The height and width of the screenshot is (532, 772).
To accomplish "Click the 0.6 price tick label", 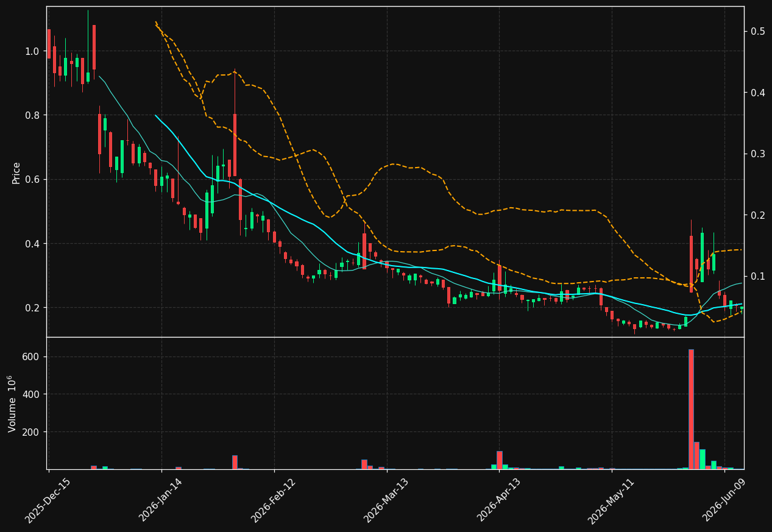I will point(34,179).
